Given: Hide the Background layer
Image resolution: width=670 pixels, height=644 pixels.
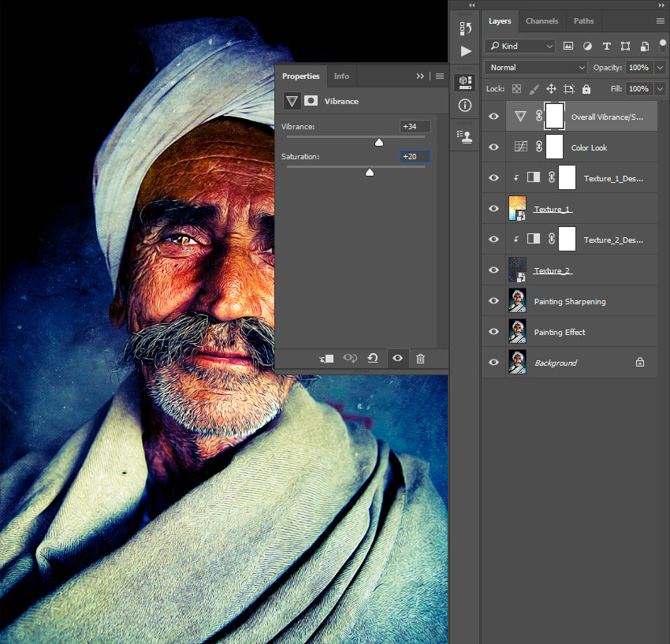Looking at the screenshot, I should pos(494,363).
